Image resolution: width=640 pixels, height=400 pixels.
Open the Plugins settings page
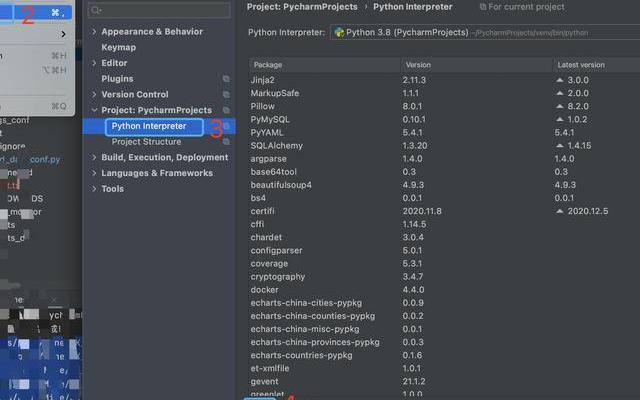click(117, 79)
